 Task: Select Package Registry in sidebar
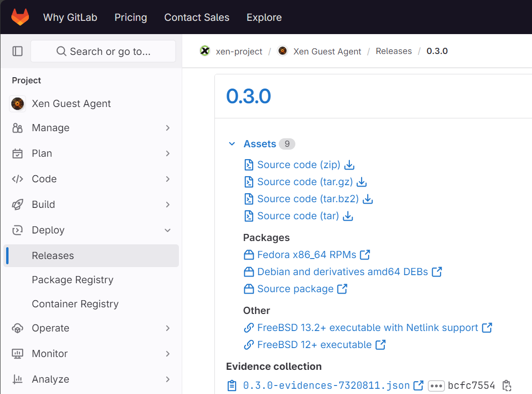click(72, 280)
